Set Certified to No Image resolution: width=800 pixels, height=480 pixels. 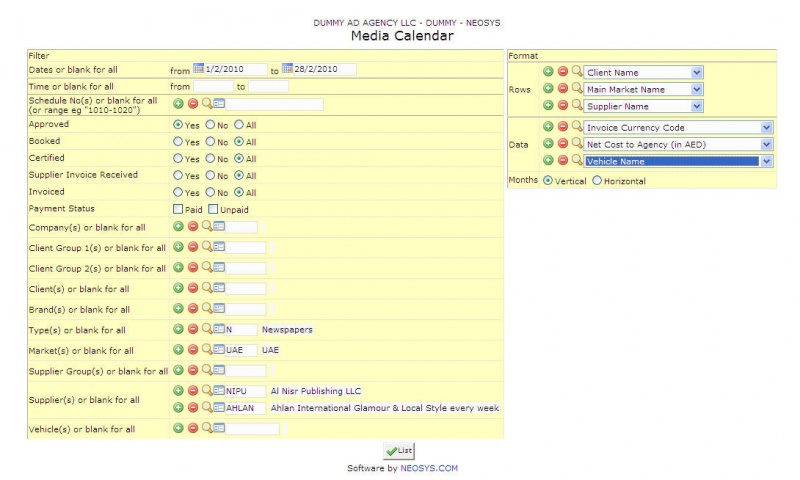[x=210, y=158]
